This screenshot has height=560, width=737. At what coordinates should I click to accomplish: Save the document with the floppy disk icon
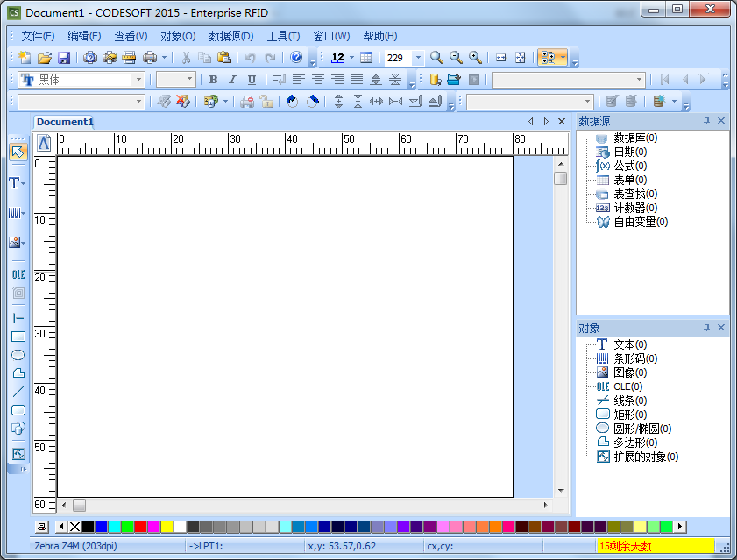(x=63, y=57)
